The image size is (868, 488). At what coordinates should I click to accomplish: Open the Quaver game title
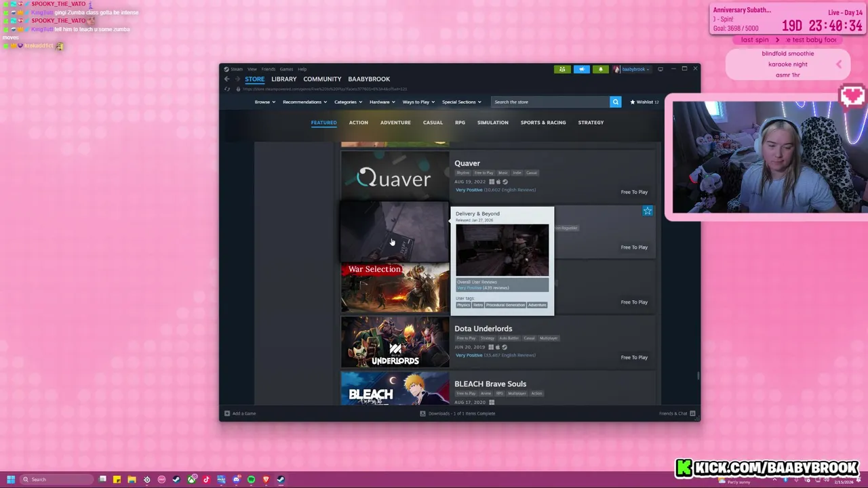coord(467,163)
